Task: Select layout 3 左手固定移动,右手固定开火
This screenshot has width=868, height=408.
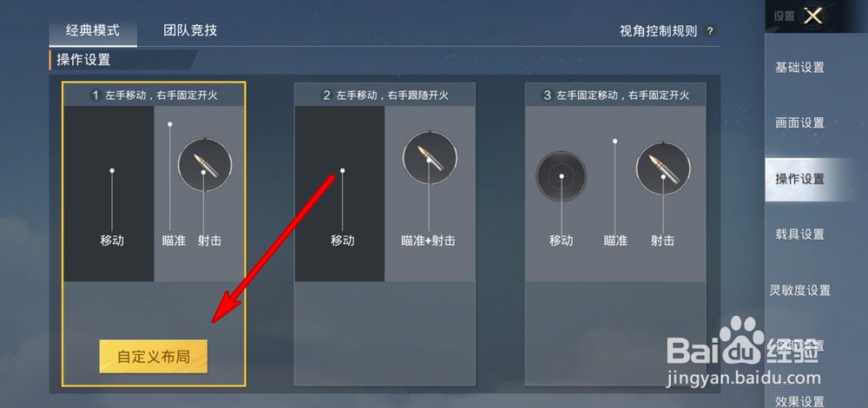Action: (615, 95)
